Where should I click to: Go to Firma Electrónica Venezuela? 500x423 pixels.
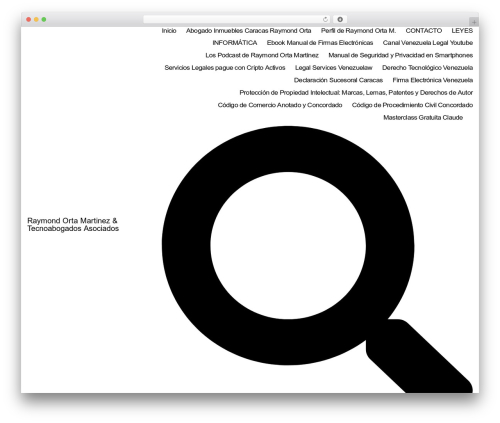coord(433,80)
